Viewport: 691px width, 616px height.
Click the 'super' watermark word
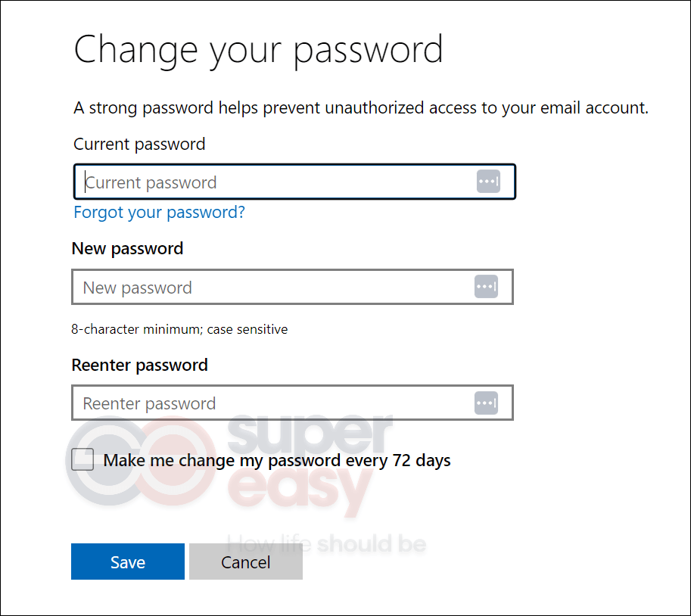(310, 434)
